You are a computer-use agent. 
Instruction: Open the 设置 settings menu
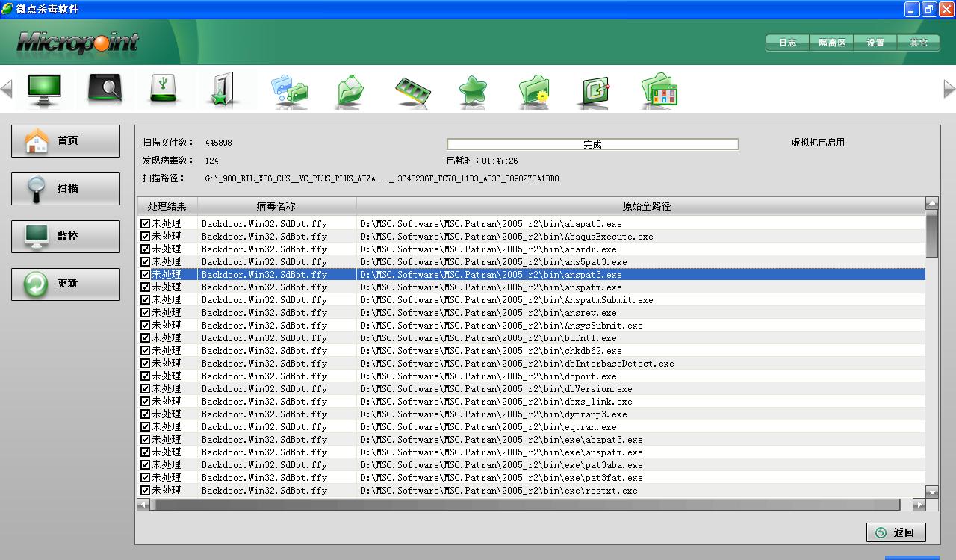[875, 43]
